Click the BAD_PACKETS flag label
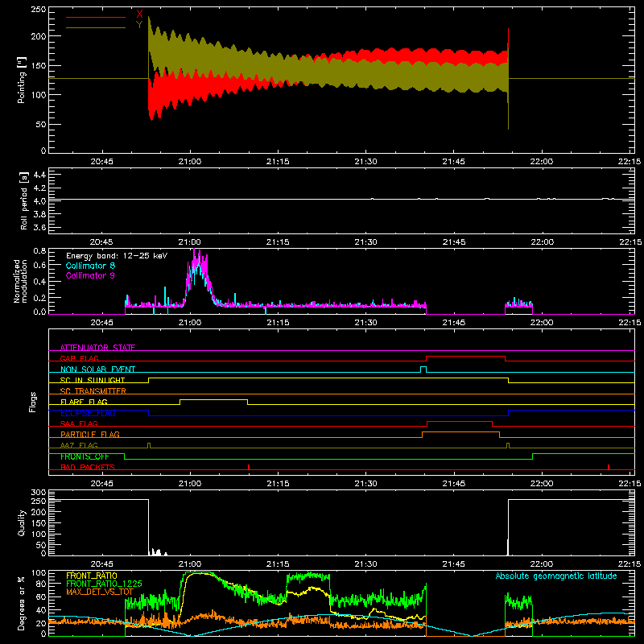Screen dimensions: 644x644 (x=88, y=467)
